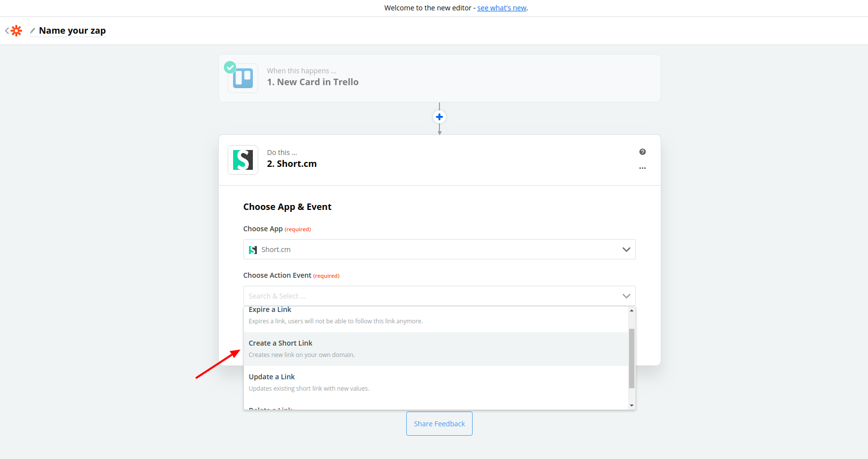
Task: Click 'Choose App & Event' section heading
Action: [288, 207]
